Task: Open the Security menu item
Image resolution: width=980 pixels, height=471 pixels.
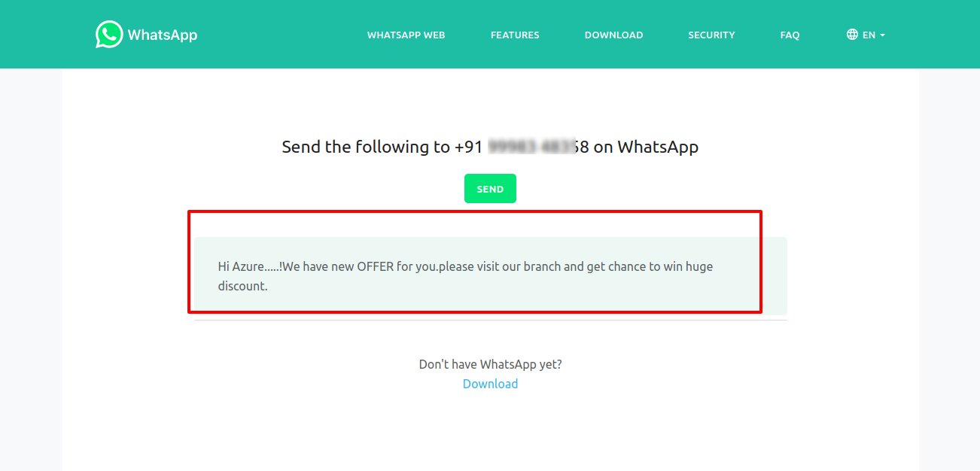Action: click(711, 35)
